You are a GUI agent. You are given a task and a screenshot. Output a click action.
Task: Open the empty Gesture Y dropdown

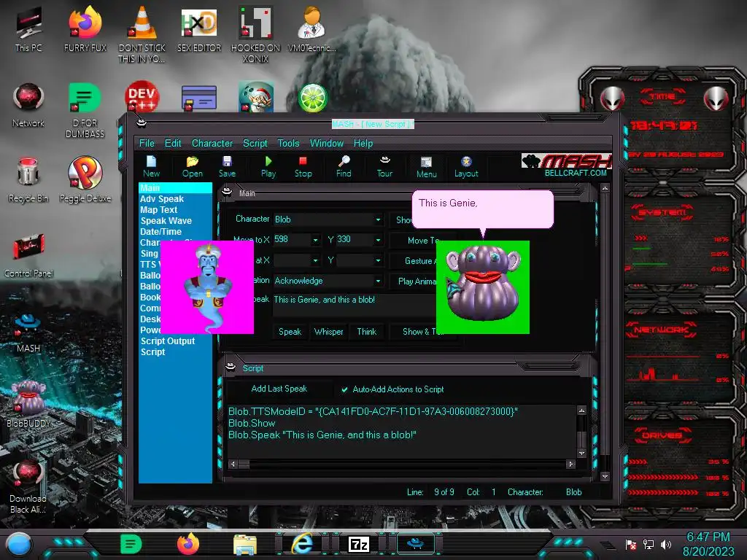click(378, 260)
